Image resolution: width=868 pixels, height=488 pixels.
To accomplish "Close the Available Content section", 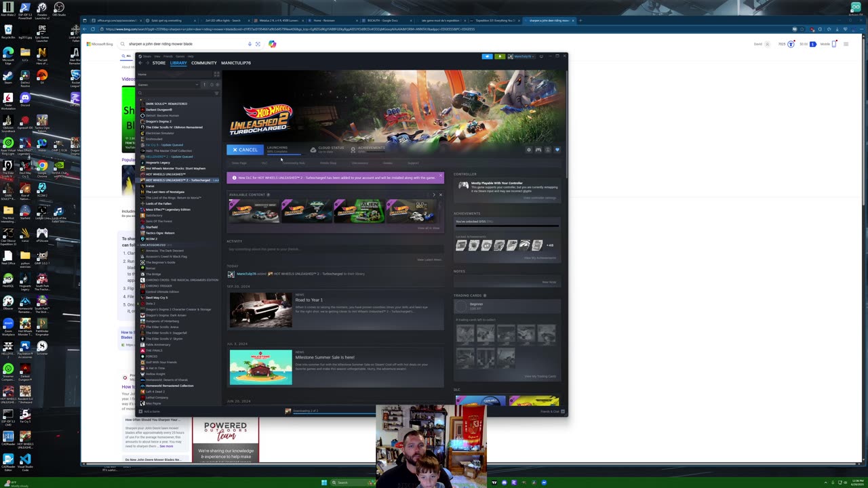I will (441, 195).
